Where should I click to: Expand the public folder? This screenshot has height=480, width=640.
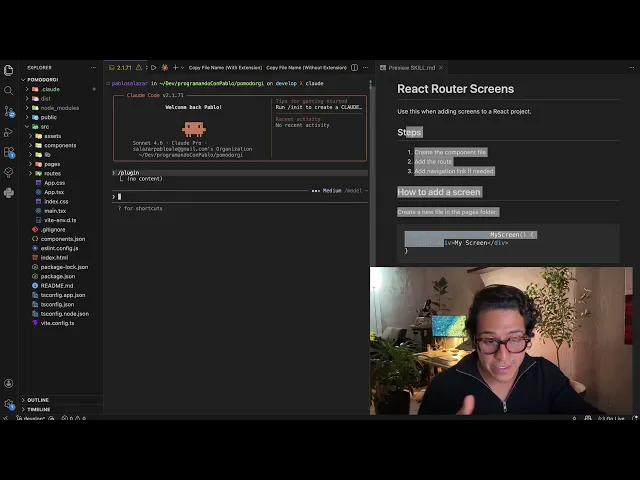click(x=61, y=117)
